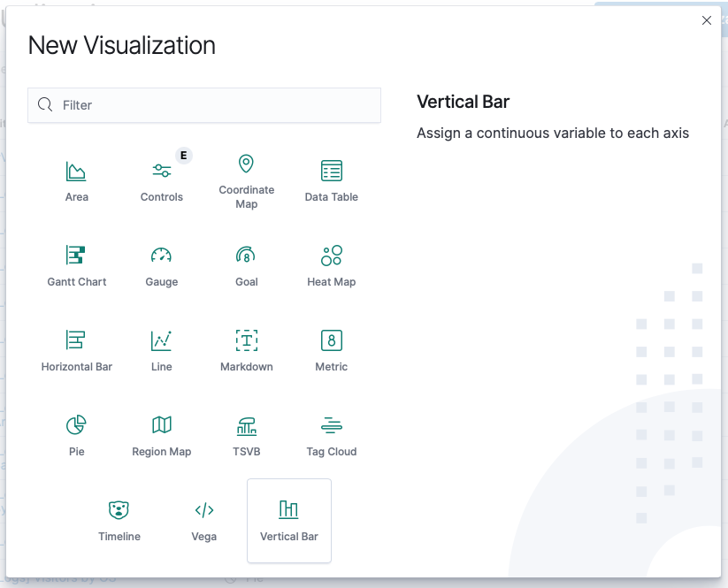Open the Gantt Chart visualization
Viewport: 728px width, 588px height.
(77, 265)
